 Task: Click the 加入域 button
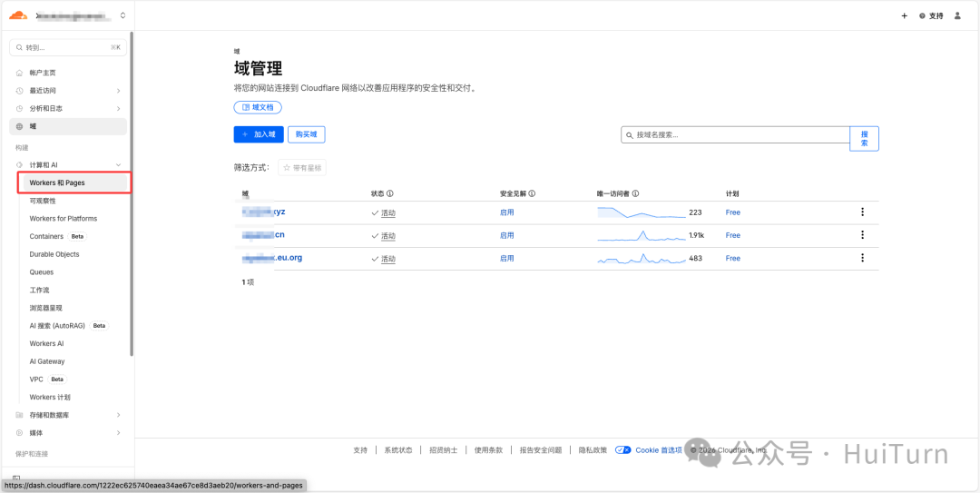pos(259,134)
